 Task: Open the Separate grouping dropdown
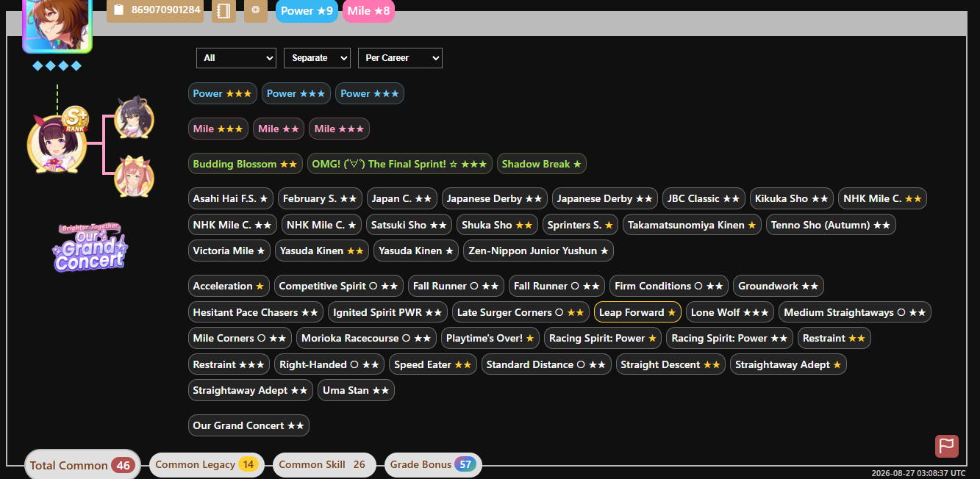[x=317, y=58]
